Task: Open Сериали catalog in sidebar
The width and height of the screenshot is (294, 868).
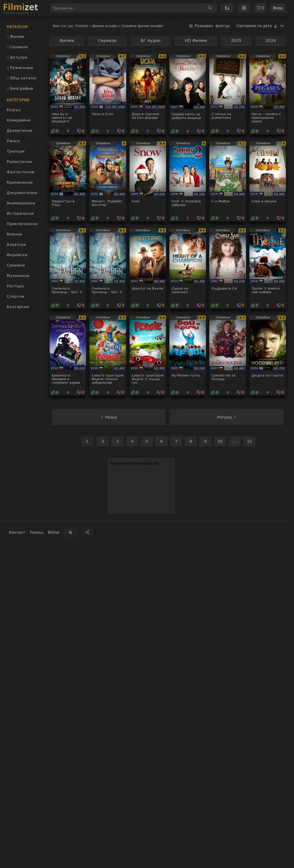Action: coord(19,47)
